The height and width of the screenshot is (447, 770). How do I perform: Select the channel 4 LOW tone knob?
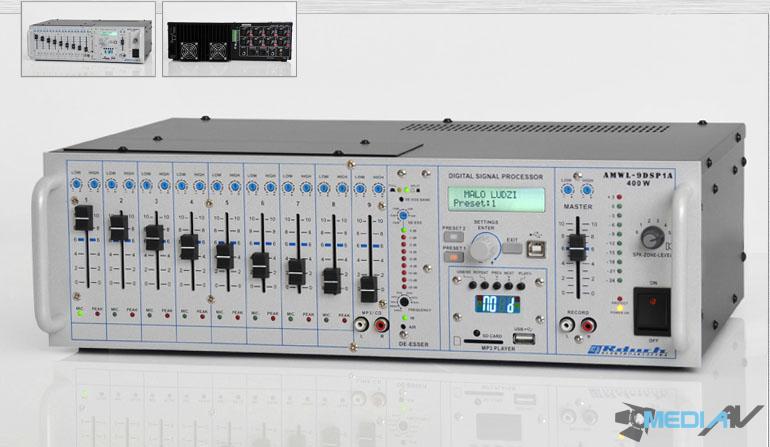point(182,186)
